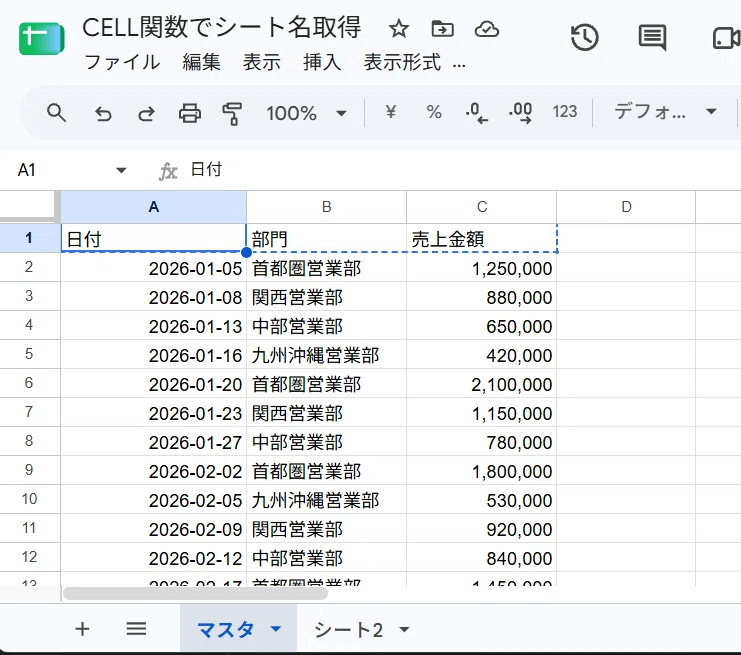741x655 pixels.
Task: Redo the last action
Action: [x=146, y=113]
